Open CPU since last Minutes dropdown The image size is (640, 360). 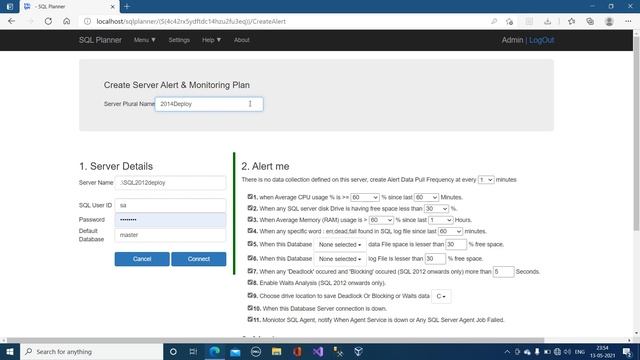point(426,197)
